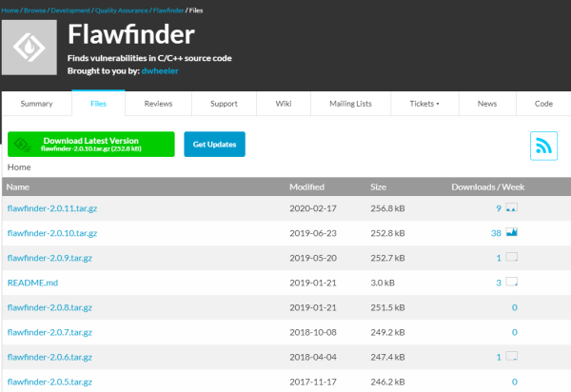This screenshot has height=392, width=571.
Task: Open download stats chart for README.md
Action: 512,282
